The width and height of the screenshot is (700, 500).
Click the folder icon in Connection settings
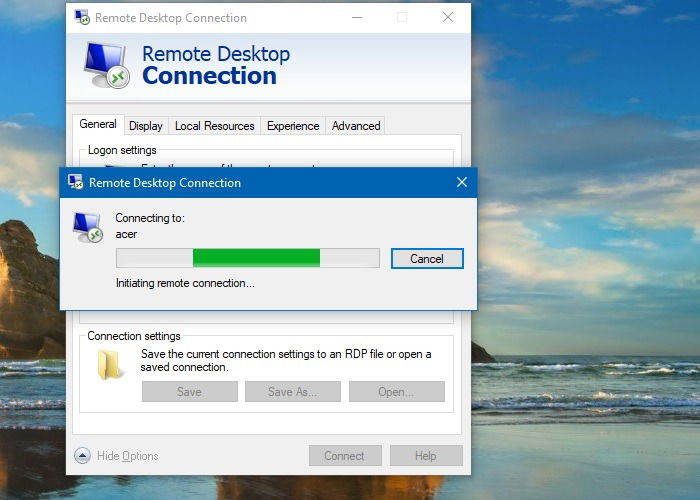(x=109, y=365)
